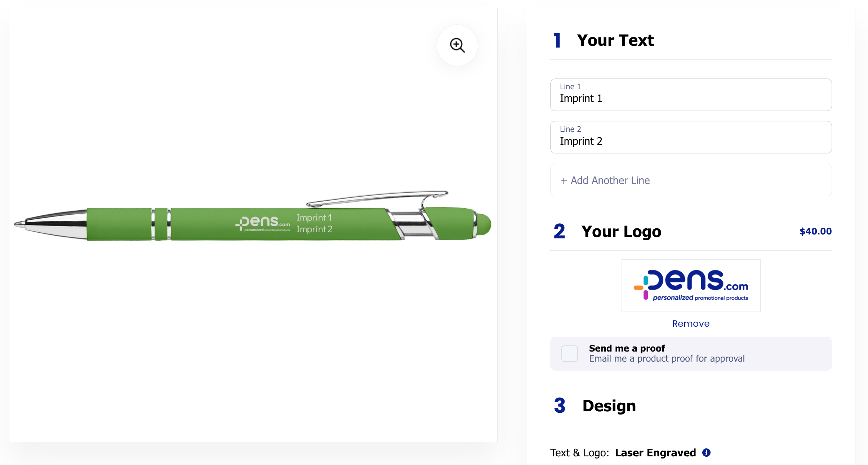Click the uploaded Pens.com logo thumbnail
The width and height of the screenshot is (868, 465).
(x=691, y=286)
